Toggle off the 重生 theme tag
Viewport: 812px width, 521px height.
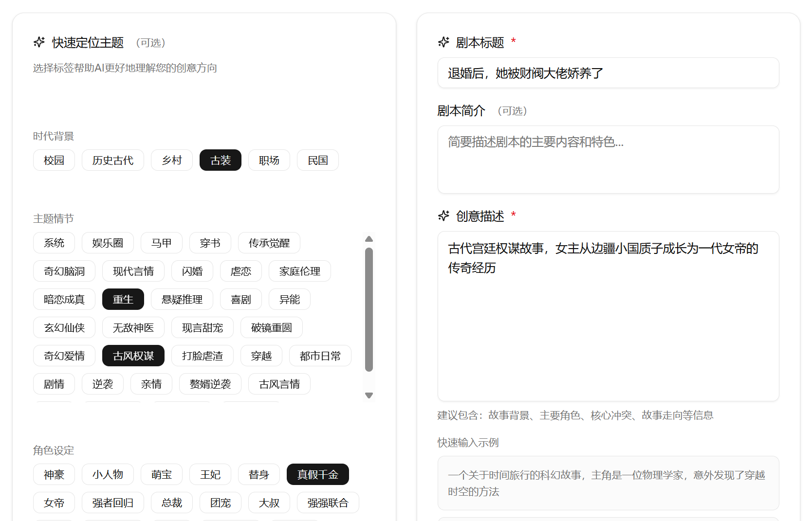123,300
